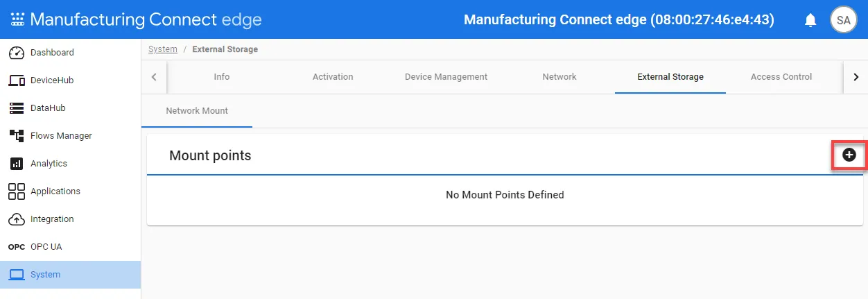Click the add mount point plus icon
The image size is (868, 299).
(x=849, y=155)
